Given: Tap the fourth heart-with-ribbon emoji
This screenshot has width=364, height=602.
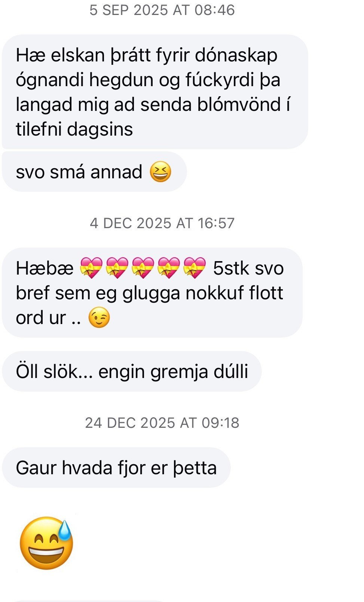Looking at the screenshot, I should 169,268.
